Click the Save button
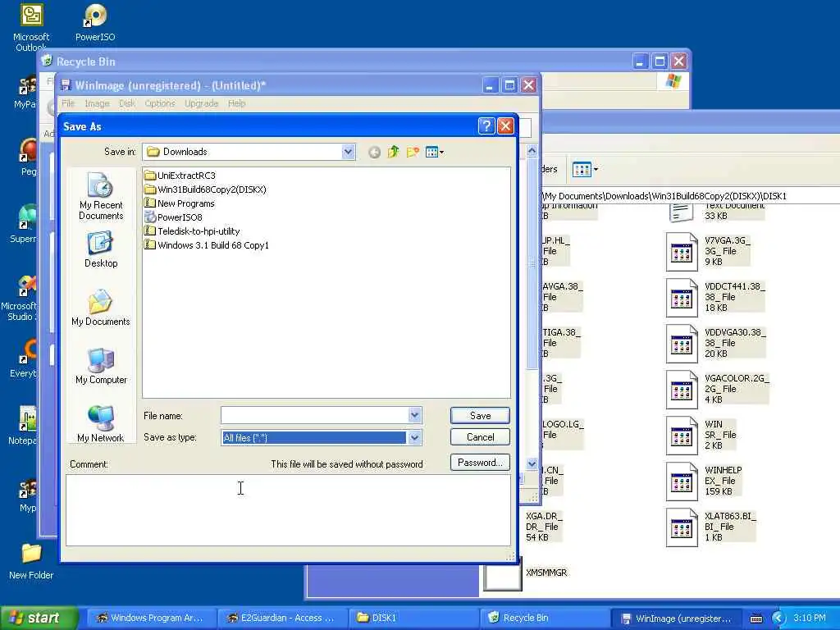 tap(480, 416)
